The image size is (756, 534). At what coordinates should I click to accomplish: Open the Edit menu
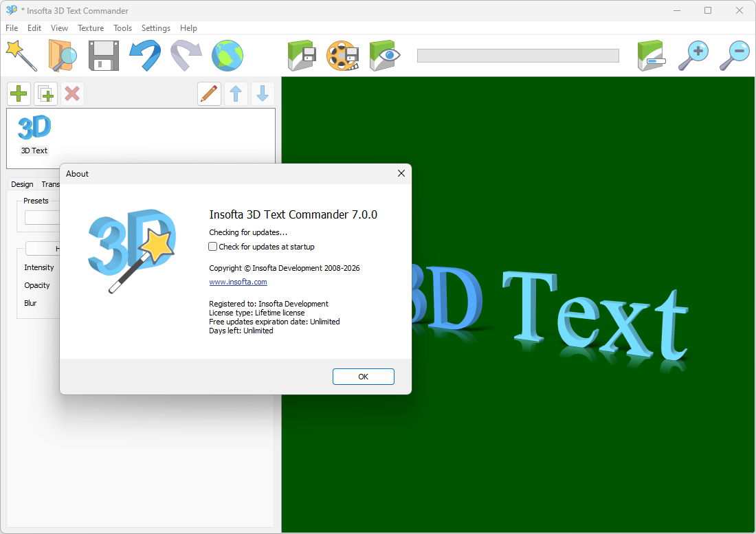click(34, 28)
